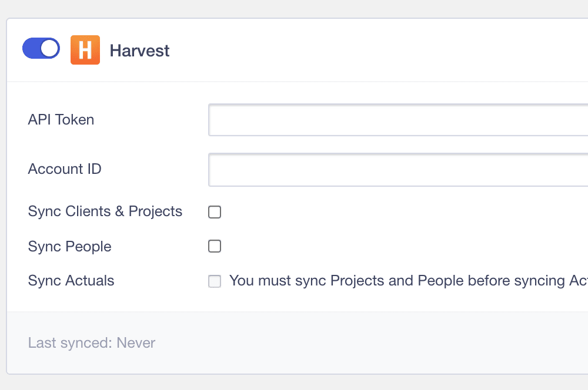The height and width of the screenshot is (390, 588).
Task: Tick the Sync Actuals checkbox
Action: point(215,281)
